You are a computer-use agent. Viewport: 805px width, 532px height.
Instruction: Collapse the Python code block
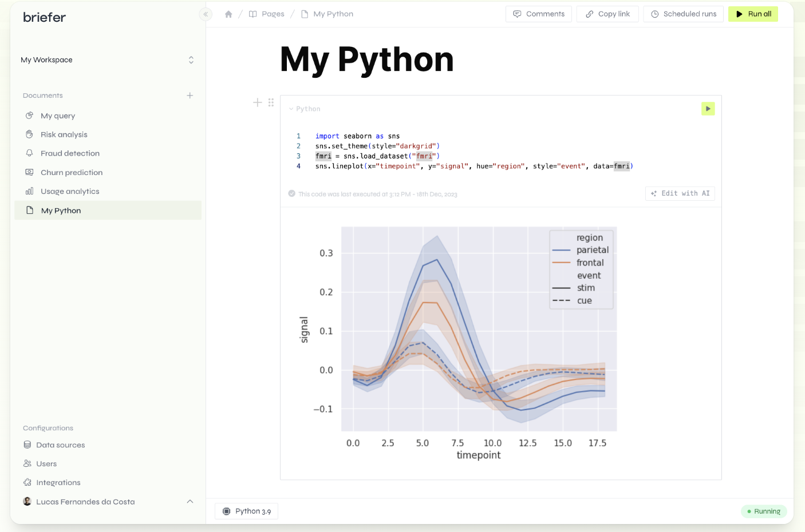(x=292, y=108)
